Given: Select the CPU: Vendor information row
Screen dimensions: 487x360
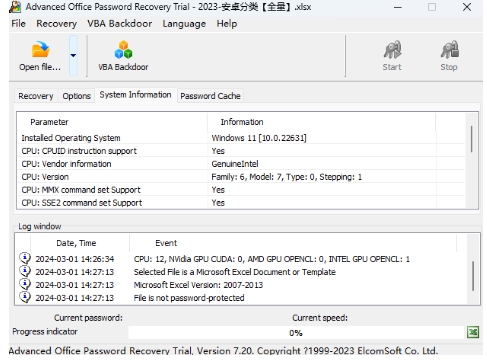Looking at the screenshot, I should coord(241,164).
